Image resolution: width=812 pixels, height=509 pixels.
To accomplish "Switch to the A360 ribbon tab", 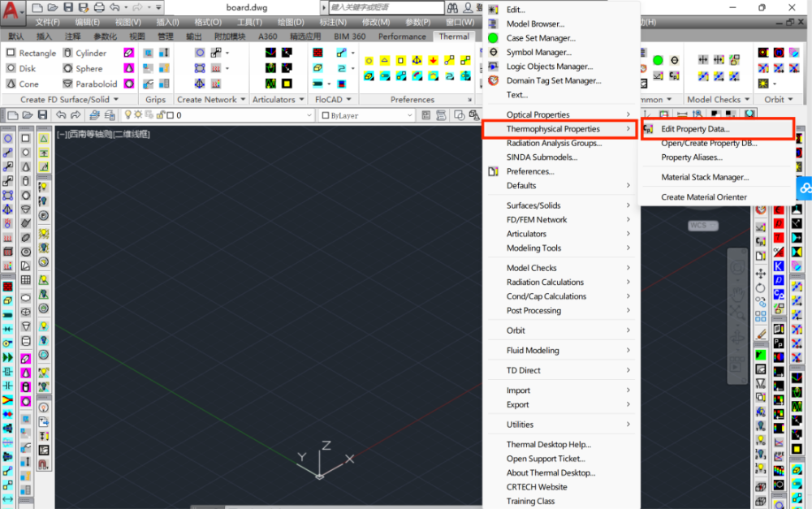I will coord(268,37).
